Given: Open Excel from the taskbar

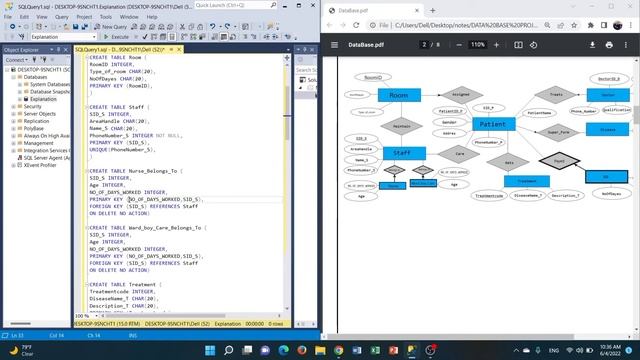Looking at the screenshot, I should tap(375, 350).
